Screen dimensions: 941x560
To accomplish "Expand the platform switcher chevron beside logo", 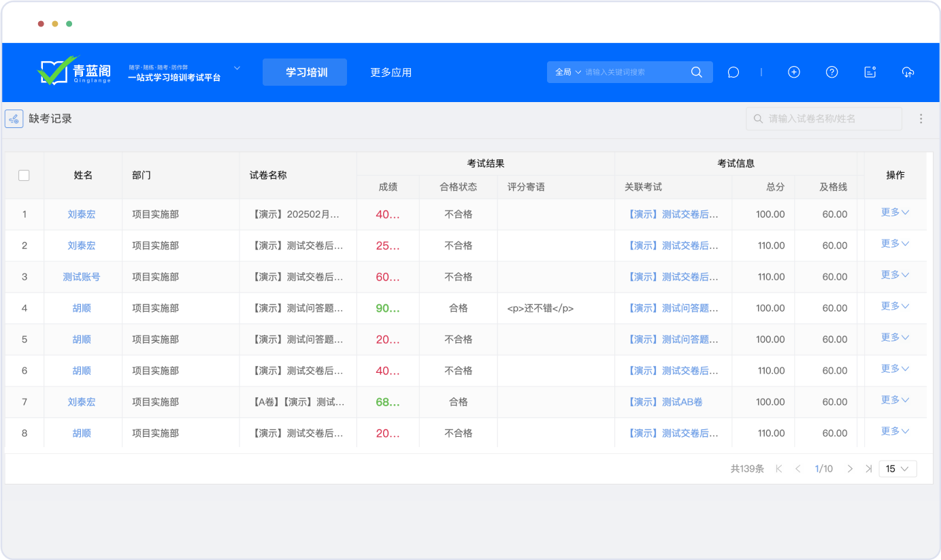I will click(237, 68).
